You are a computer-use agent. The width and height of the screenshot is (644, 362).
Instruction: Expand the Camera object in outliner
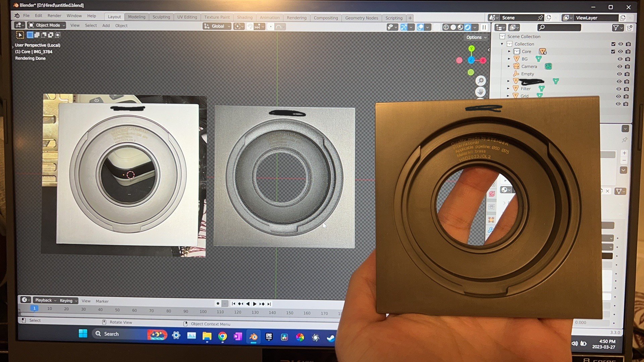click(x=509, y=66)
